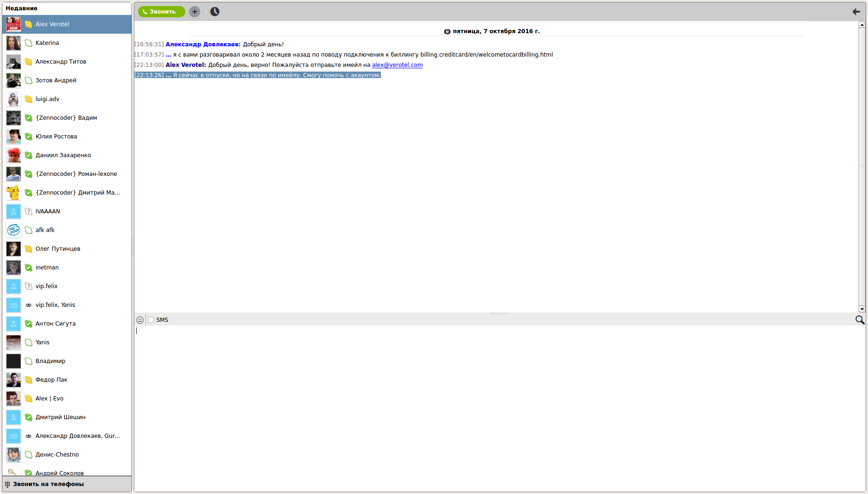Click sender name Александр Довлекаев in chat

[203, 44]
